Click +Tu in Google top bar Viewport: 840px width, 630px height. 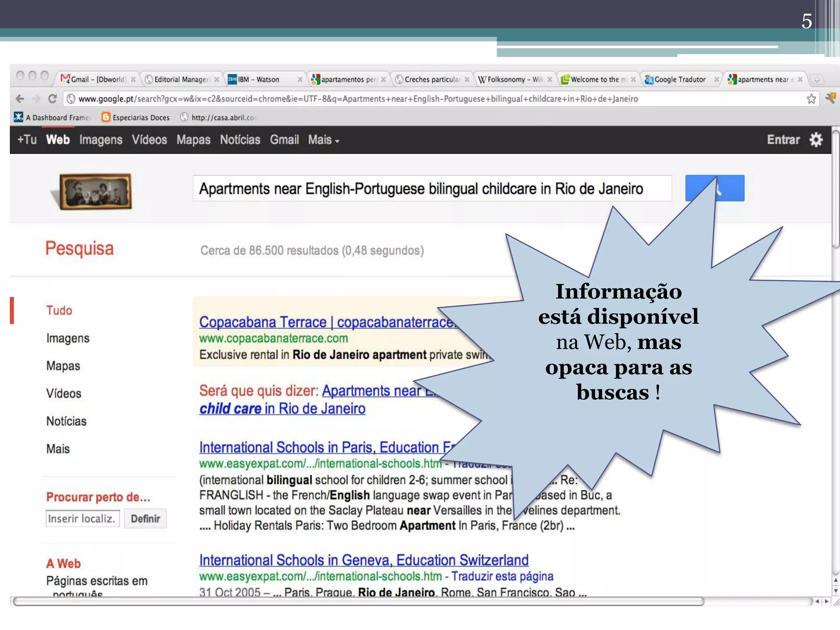pos(27,140)
